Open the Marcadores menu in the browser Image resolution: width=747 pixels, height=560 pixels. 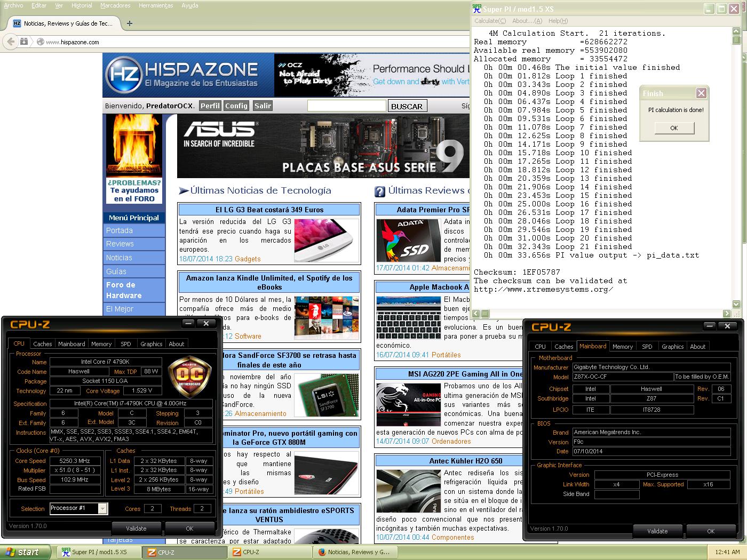[115, 5]
